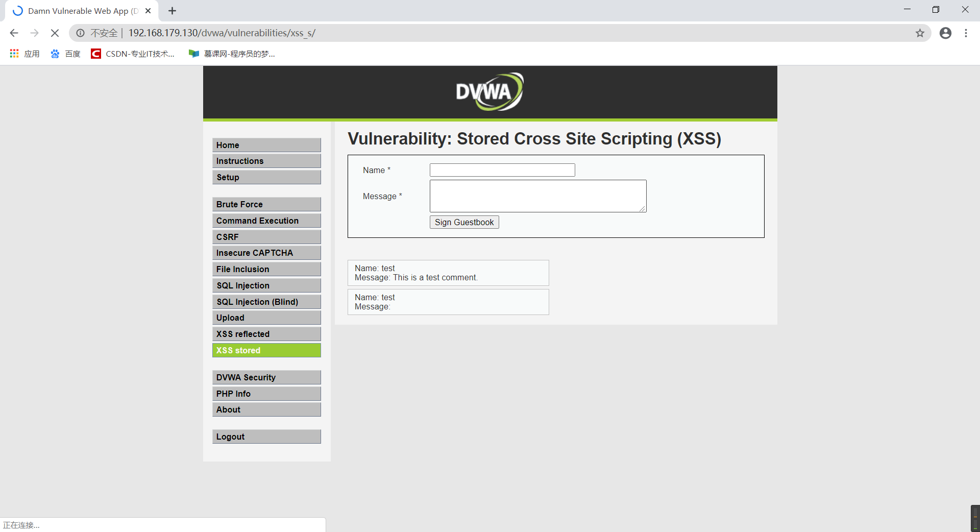Go to the Home menu item

pos(266,145)
